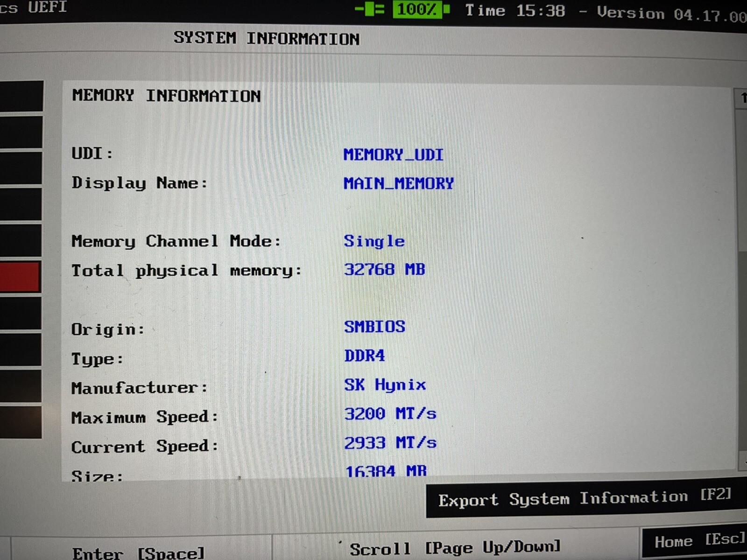Viewport: 747px width, 560px height.
Task: Click the Current Speed label
Action: [x=145, y=447]
